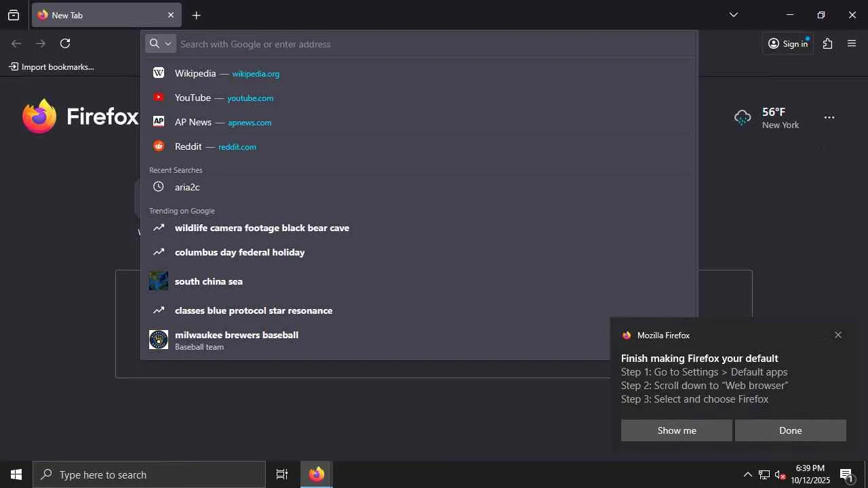This screenshot has height=488, width=868.
Task: Go back one page
Action: point(16,43)
